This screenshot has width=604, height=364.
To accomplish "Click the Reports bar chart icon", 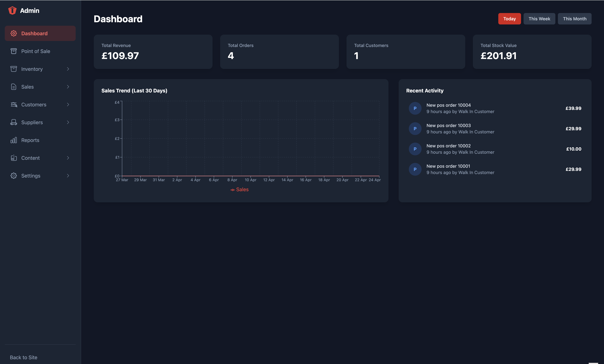I will click(14, 140).
